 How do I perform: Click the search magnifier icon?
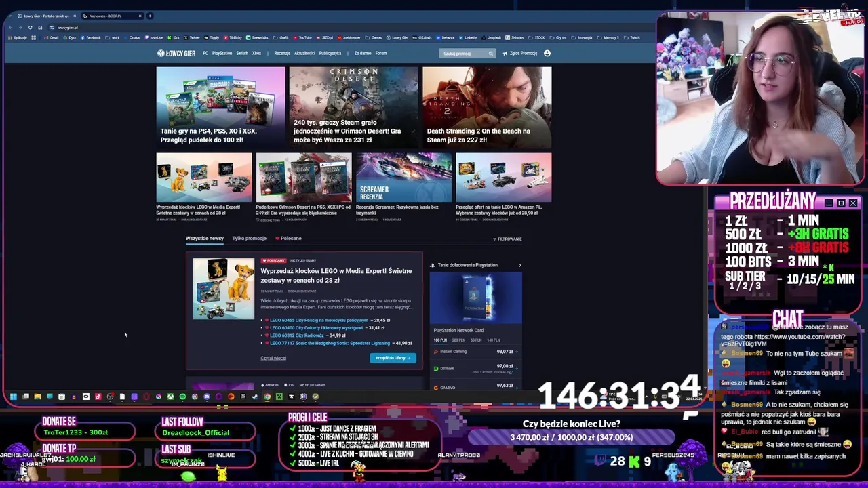(x=490, y=53)
